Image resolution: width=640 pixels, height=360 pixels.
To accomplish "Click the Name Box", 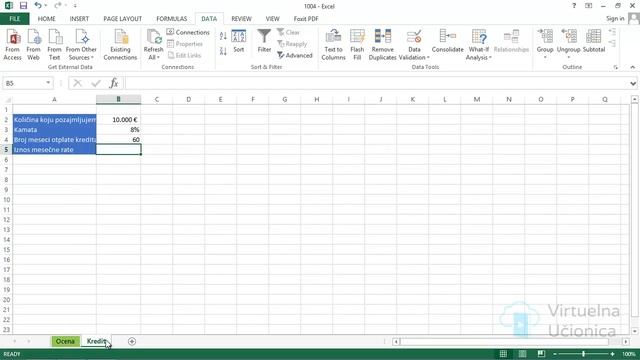I will point(23,83).
